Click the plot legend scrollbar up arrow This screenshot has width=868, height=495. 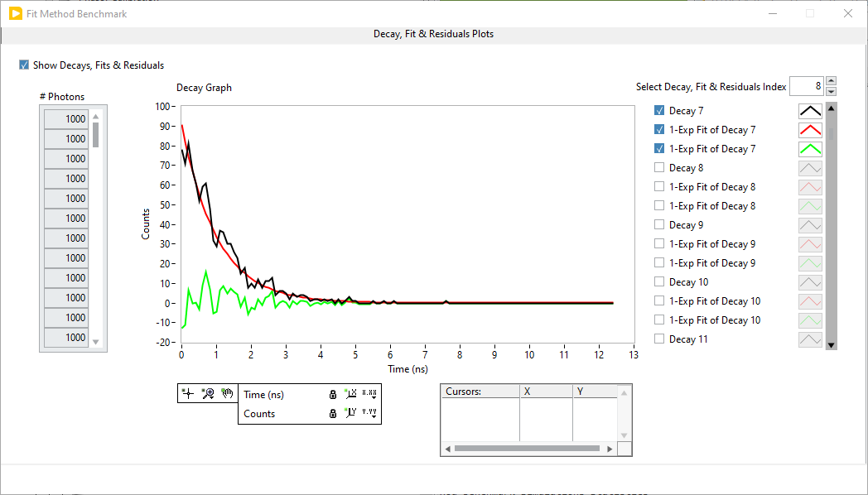pos(831,108)
